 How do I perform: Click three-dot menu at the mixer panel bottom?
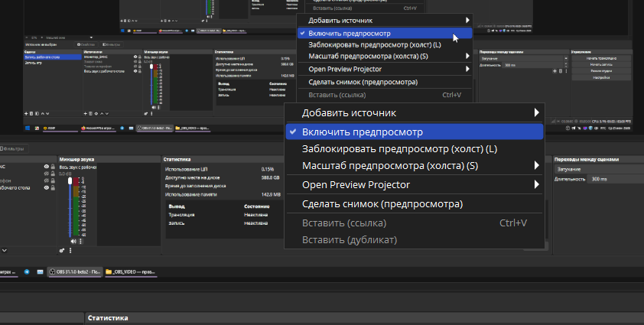click(x=71, y=250)
